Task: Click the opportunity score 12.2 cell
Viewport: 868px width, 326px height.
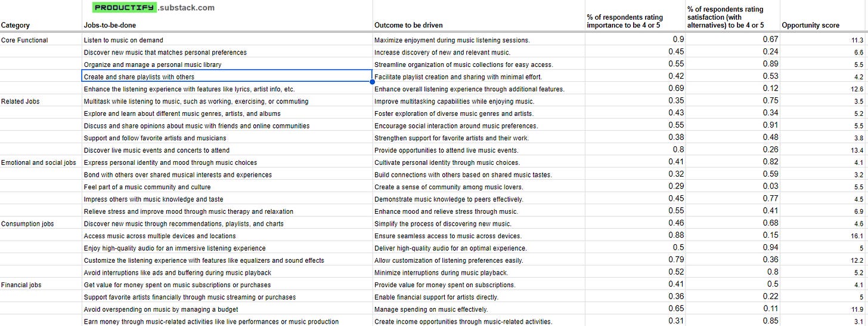Action: pyautogui.click(x=823, y=260)
